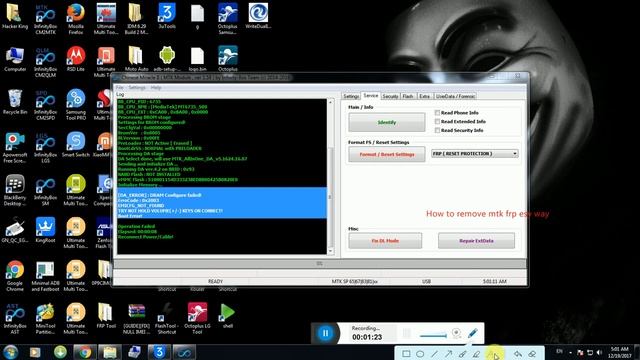Select the arrow drawing tool
Image resolution: width=640 pixels, height=360 pixels.
coord(448,354)
